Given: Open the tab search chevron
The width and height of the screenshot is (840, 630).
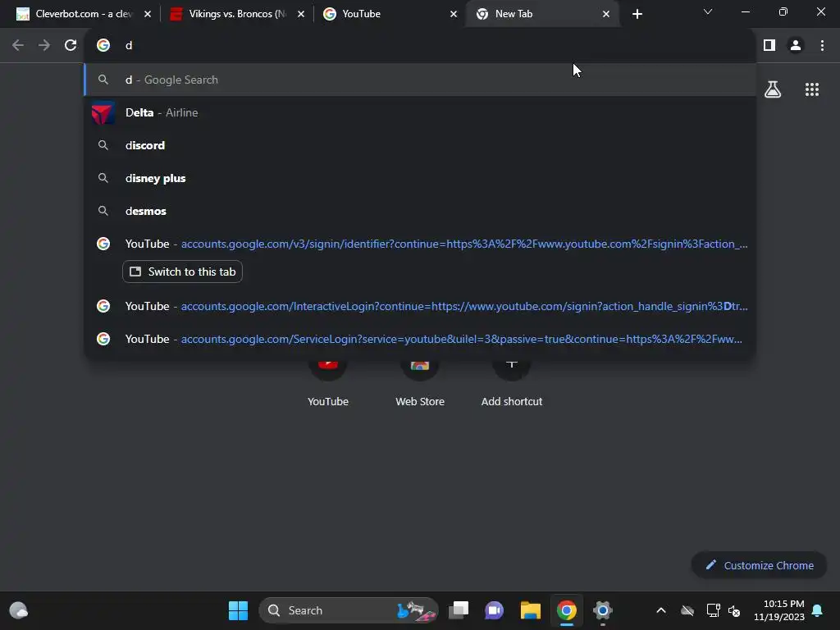Looking at the screenshot, I should click(x=708, y=11).
